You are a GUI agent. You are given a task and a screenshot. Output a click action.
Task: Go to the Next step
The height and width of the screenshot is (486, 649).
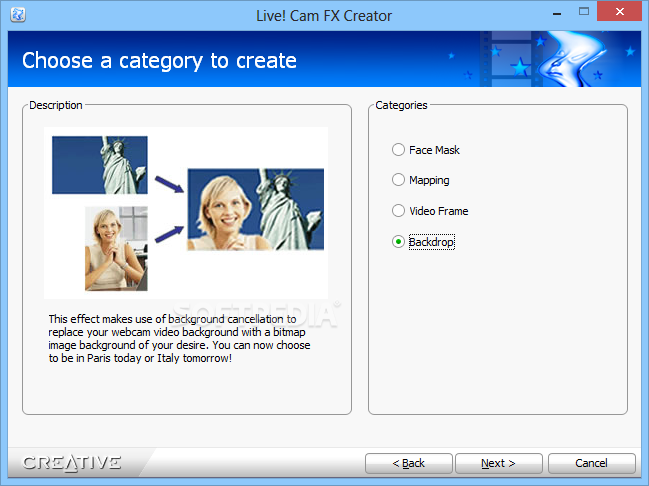tap(498, 463)
